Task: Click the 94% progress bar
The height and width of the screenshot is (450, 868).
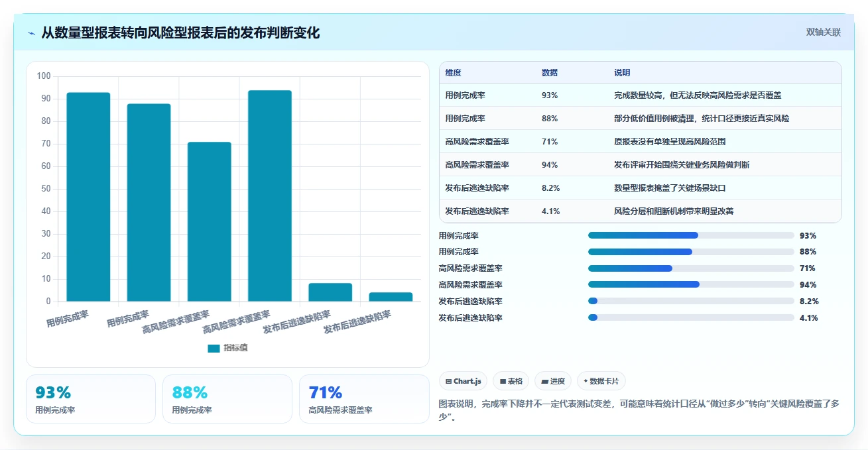Action: click(x=691, y=284)
